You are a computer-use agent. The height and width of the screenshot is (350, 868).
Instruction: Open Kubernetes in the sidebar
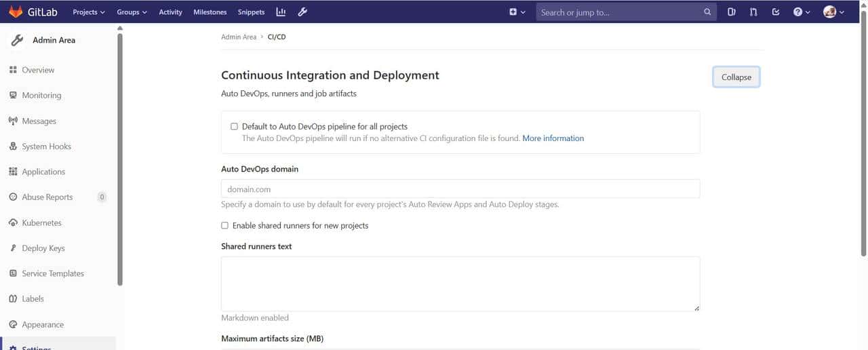[x=41, y=222]
